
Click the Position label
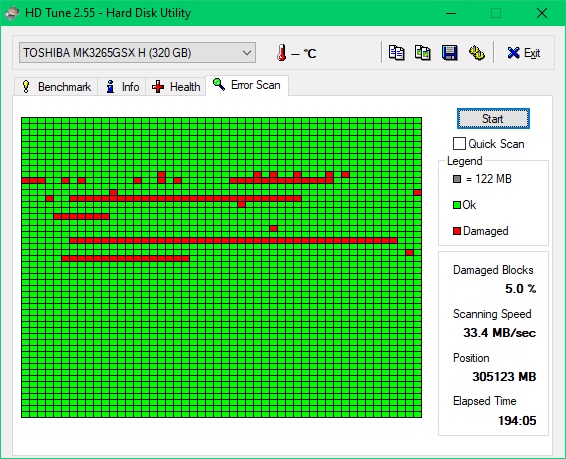tap(471, 358)
